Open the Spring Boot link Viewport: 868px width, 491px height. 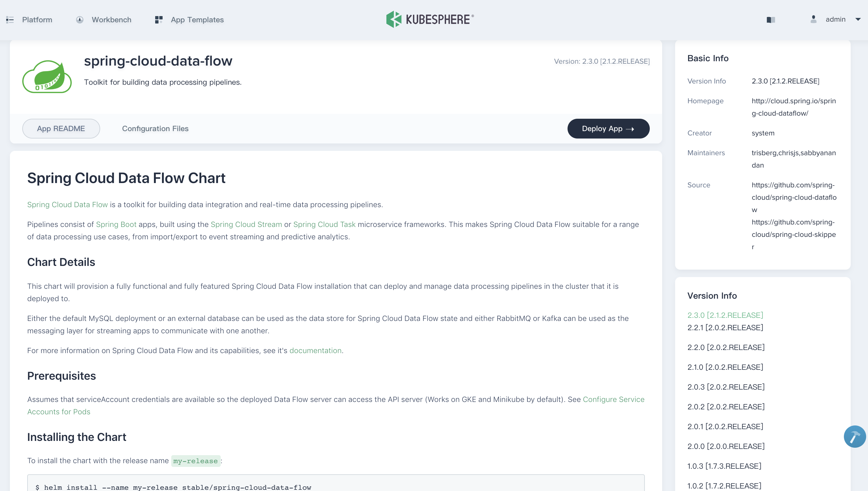[x=116, y=224]
